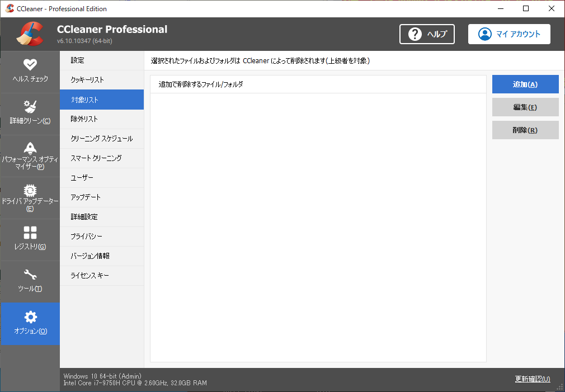
Task: Open マイ アカウント text label
Action: coord(518,34)
